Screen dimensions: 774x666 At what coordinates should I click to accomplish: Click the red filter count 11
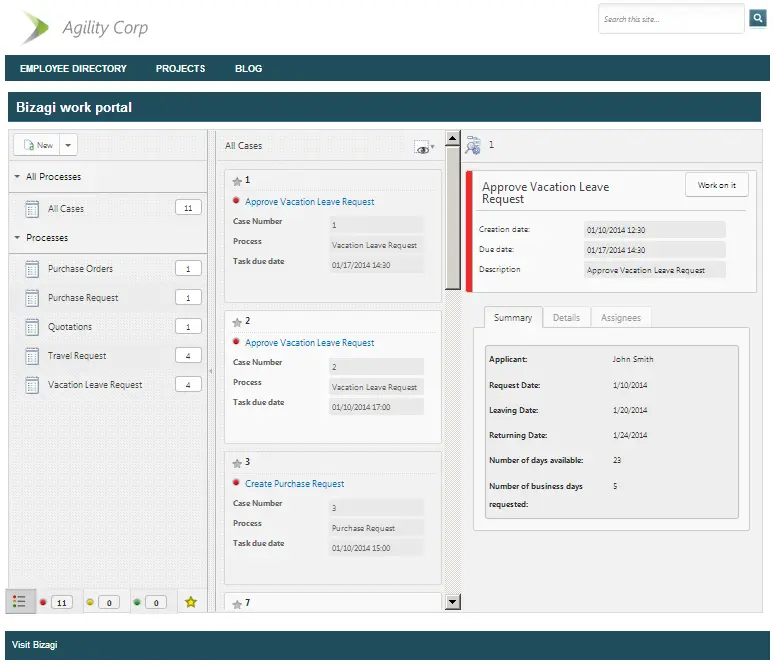click(x=62, y=603)
